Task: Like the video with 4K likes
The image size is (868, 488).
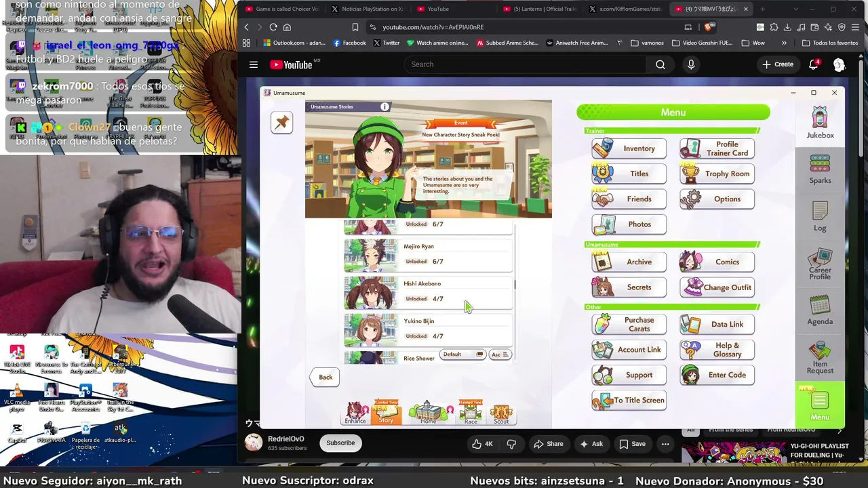Action: click(x=483, y=444)
